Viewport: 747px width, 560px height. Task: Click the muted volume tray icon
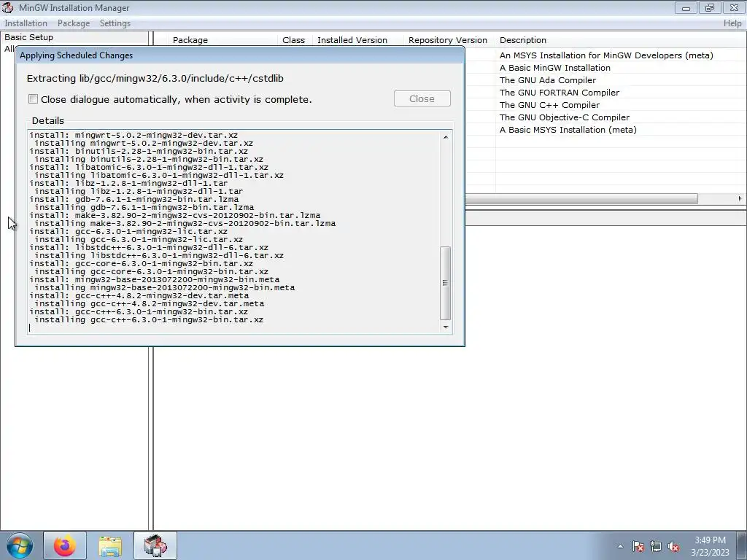click(x=673, y=546)
